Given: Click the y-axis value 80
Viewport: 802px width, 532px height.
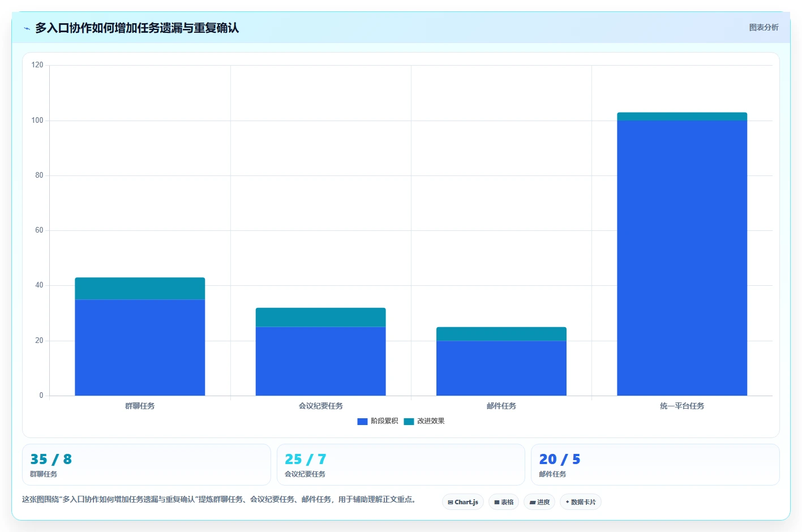Looking at the screenshot, I should (x=39, y=175).
